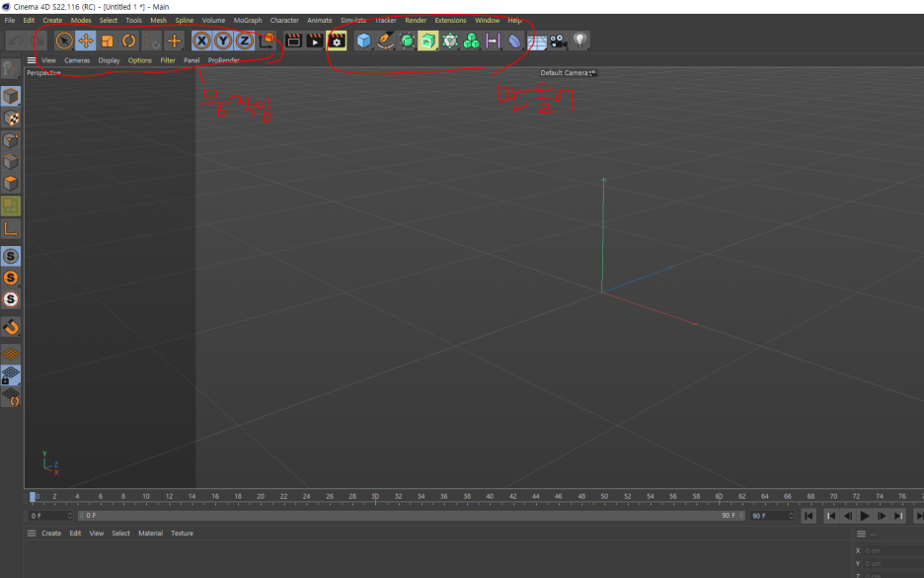Open the File menu
Image resolution: width=924 pixels, height=578 pixels.
[10, 20]
